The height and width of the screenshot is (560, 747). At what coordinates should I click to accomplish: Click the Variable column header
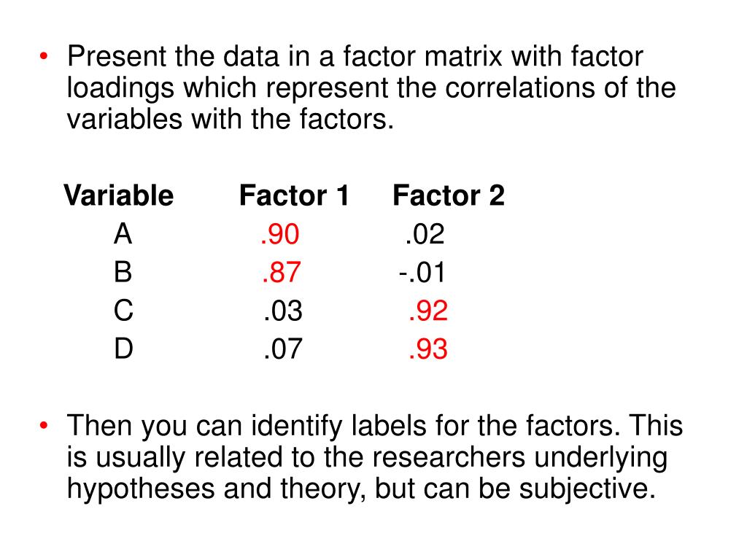coord(119,195)
